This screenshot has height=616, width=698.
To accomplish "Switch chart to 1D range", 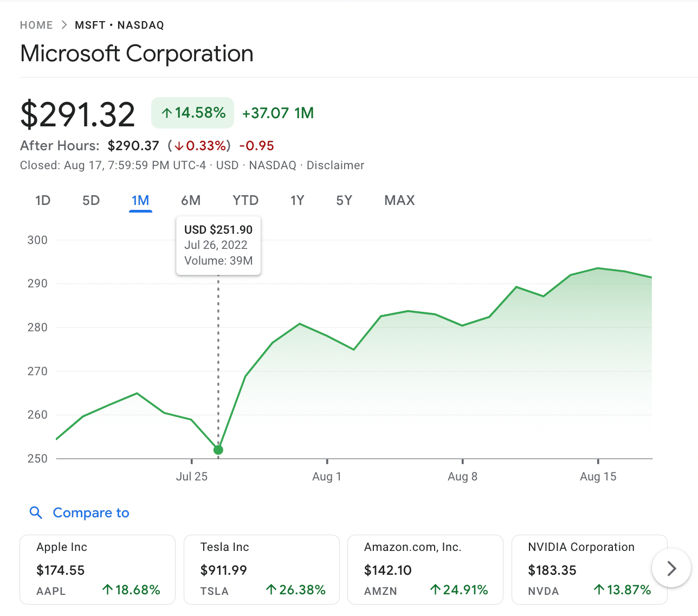I will (x=43, y=201).
